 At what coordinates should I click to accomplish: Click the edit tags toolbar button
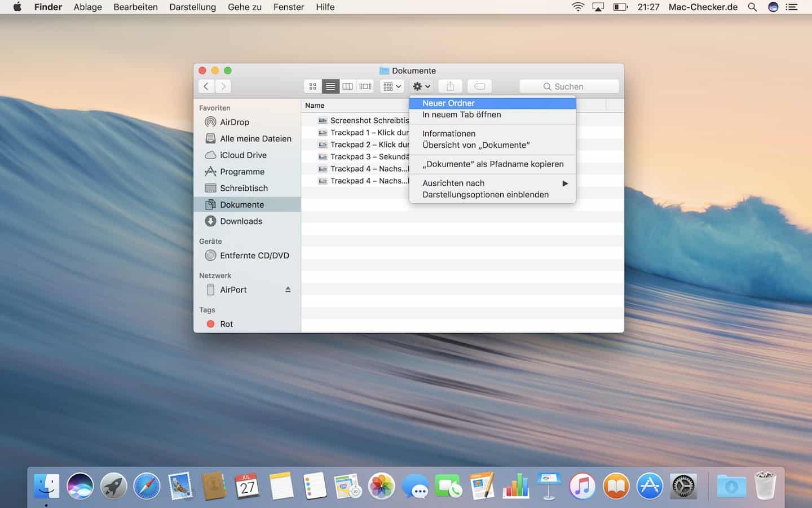479,86
